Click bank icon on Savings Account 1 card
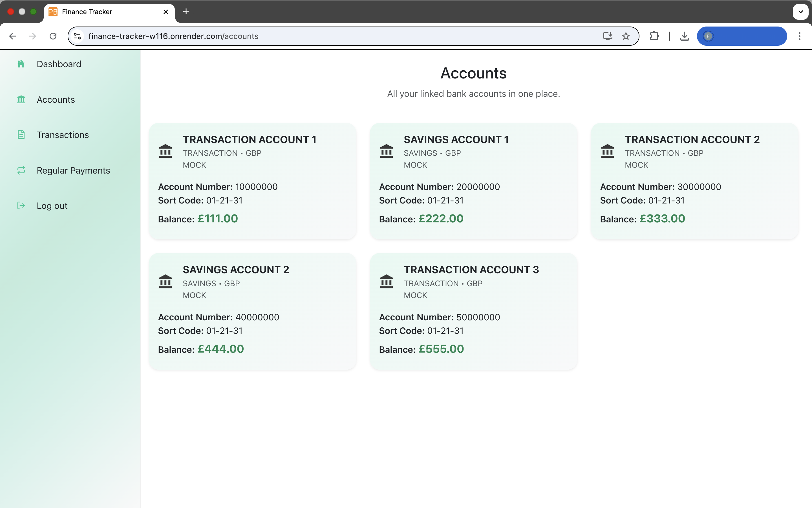 pos(387,151)
